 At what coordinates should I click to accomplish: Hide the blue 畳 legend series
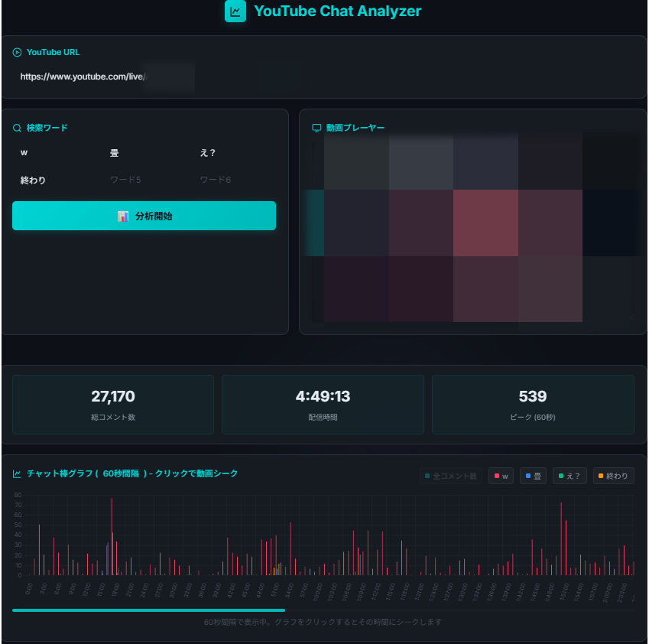pos(533,476)
